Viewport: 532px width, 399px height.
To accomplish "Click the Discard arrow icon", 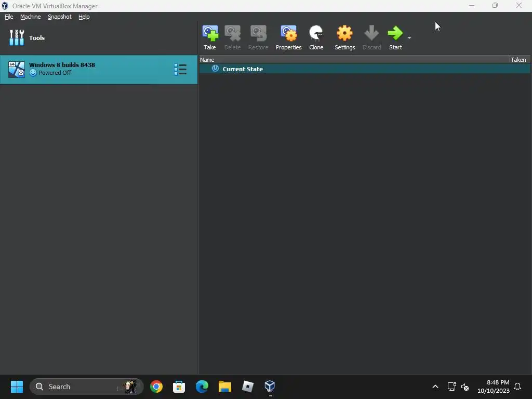I will pyautogui.click(x=371, y=33).
